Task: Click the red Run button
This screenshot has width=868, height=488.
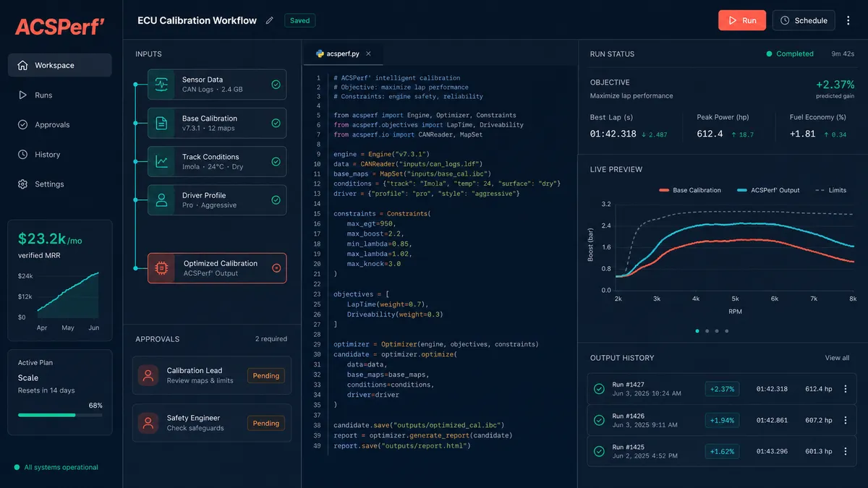Action: click(x=742, y=20)
